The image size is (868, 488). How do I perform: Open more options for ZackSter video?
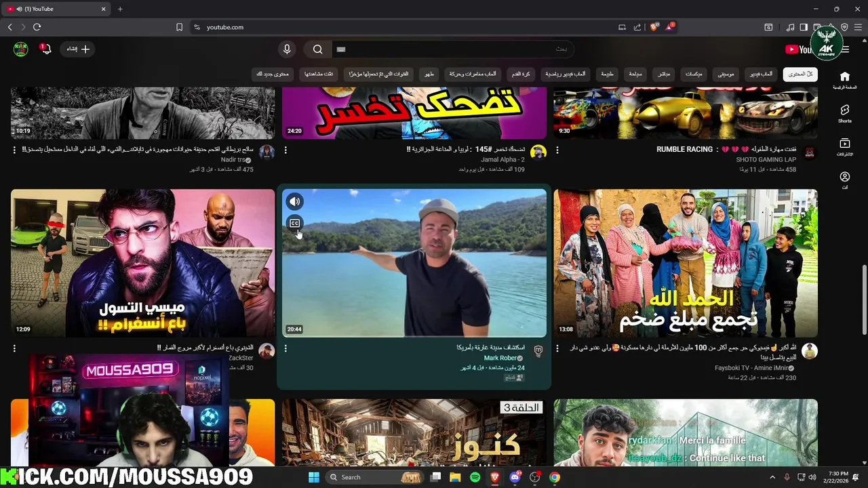(14, 348)
